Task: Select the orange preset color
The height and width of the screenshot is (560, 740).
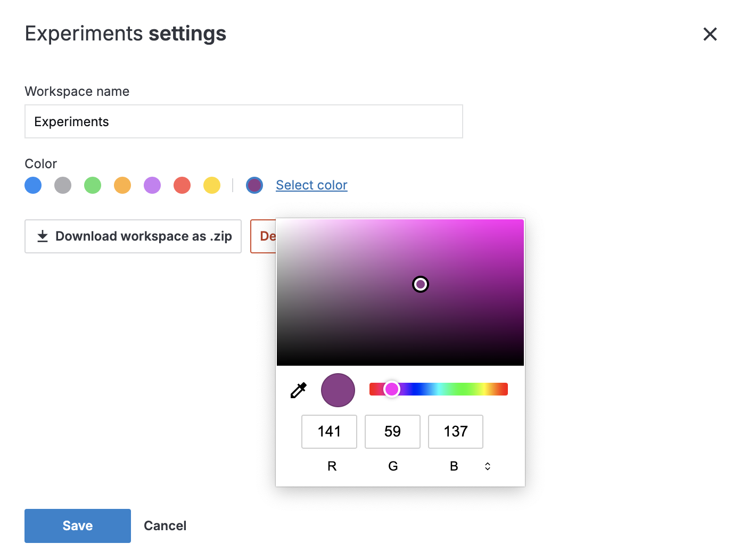Action: click(122, 185)
